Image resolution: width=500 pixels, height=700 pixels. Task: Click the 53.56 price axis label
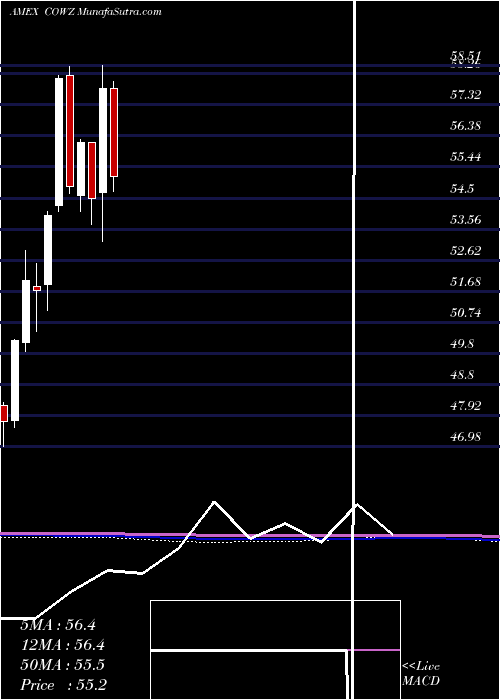coord(466,219)
